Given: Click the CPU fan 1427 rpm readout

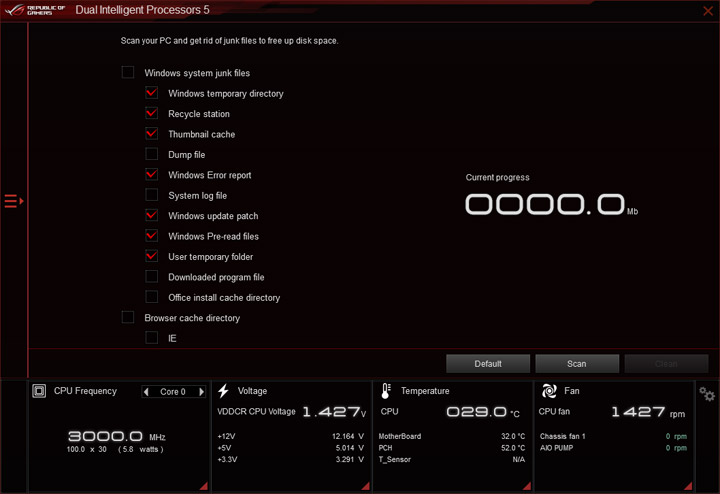Looking at the screenshot, I should tap(648, 412).
